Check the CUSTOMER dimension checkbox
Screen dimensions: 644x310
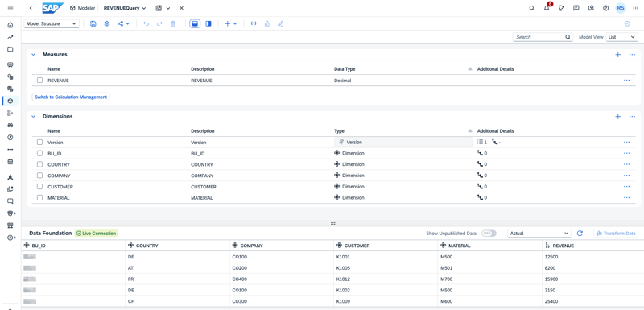tap(39, 187)
